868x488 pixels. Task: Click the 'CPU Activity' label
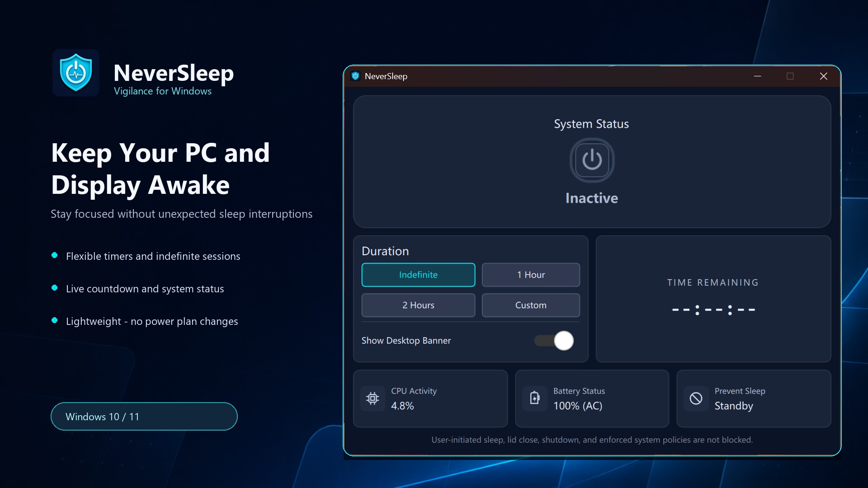tap(414, 391)
